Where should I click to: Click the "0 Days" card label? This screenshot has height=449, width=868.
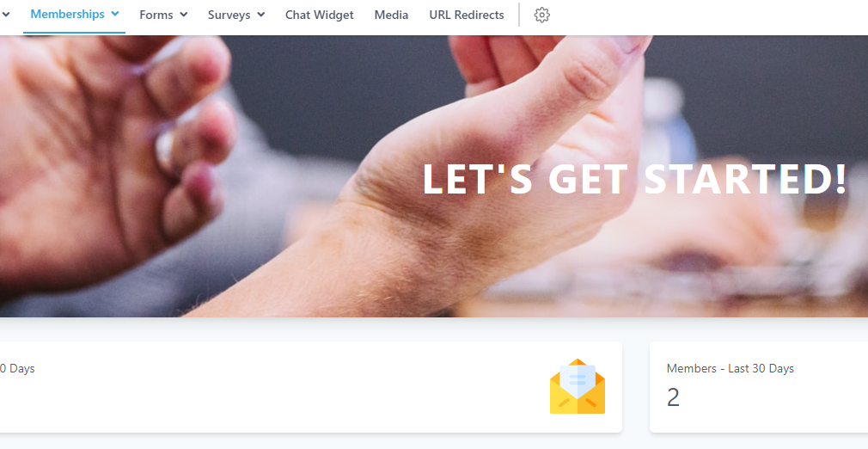[17, 369]
